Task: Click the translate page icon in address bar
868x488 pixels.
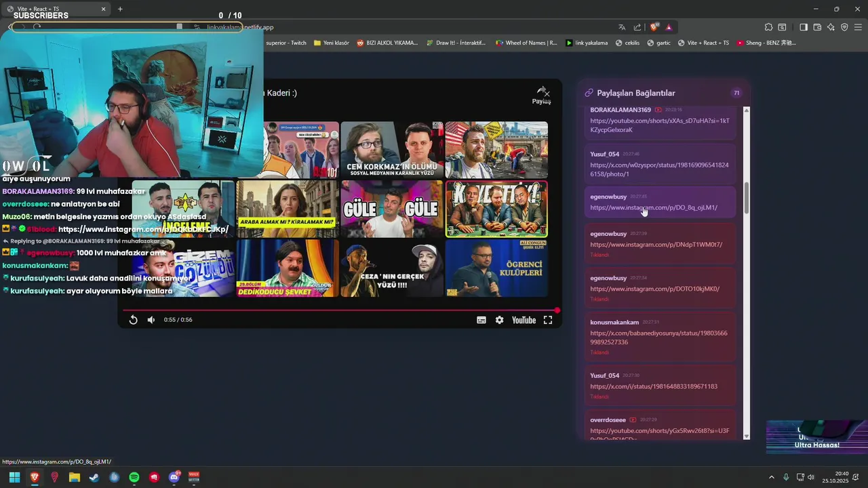Action: click(622, 27)
